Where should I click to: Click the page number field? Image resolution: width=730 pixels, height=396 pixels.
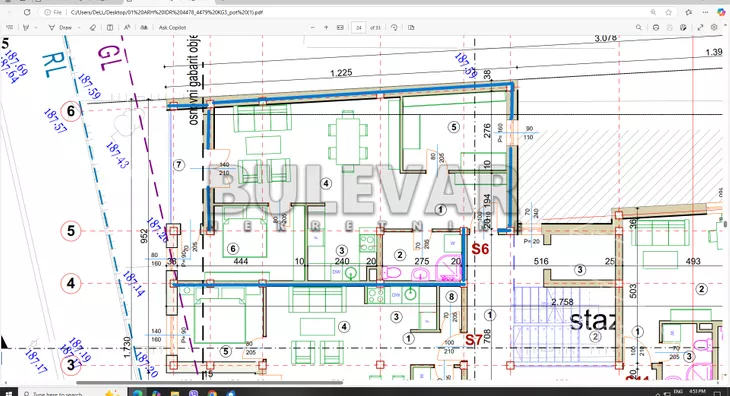click(x=358, y=28)
